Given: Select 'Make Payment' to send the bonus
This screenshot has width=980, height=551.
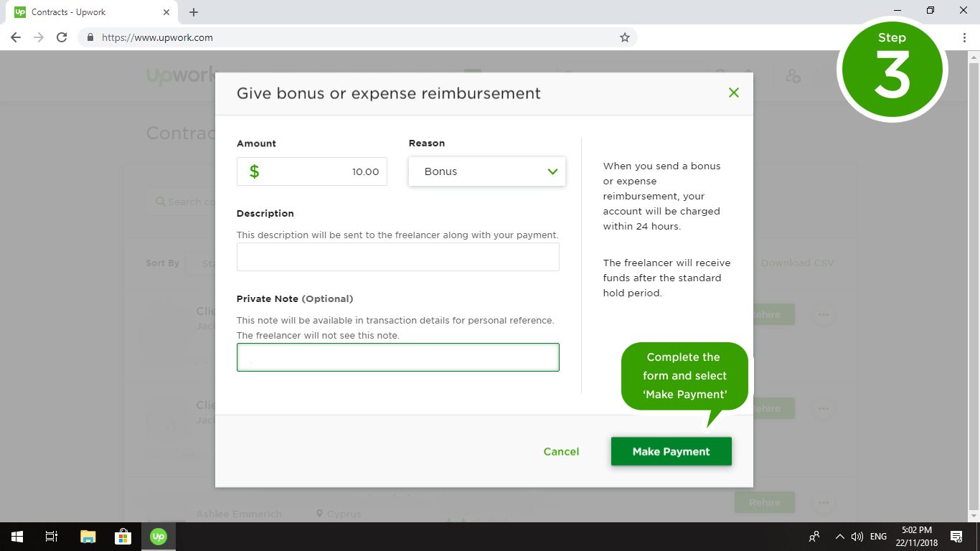Looking at the screenshot, I should pos(671,451).
